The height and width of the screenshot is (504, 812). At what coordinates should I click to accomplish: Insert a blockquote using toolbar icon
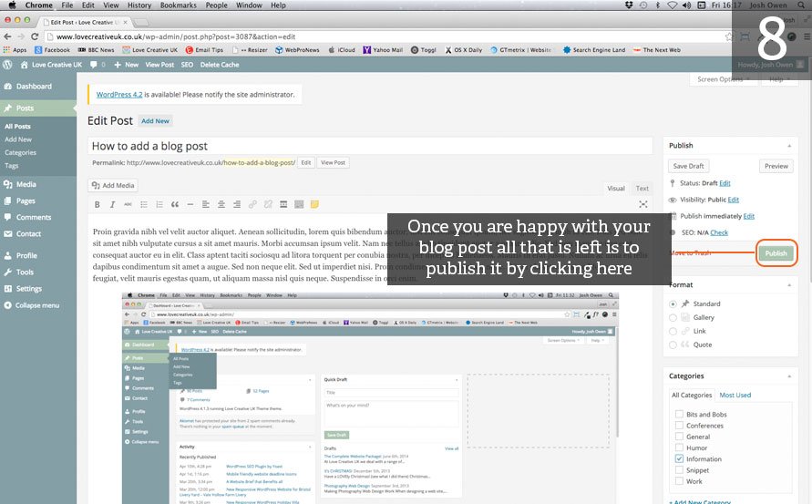(x=175, y=204)
